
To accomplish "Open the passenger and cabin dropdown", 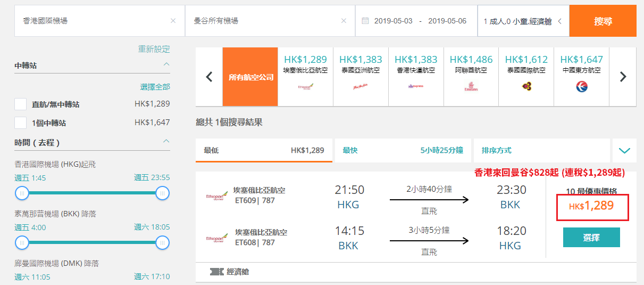I will [523, 21].
